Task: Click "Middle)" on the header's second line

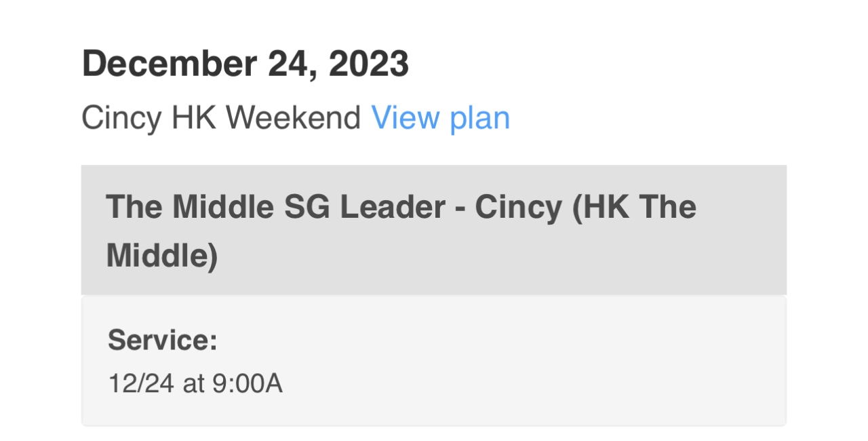Action: click(x=162, y=256)
